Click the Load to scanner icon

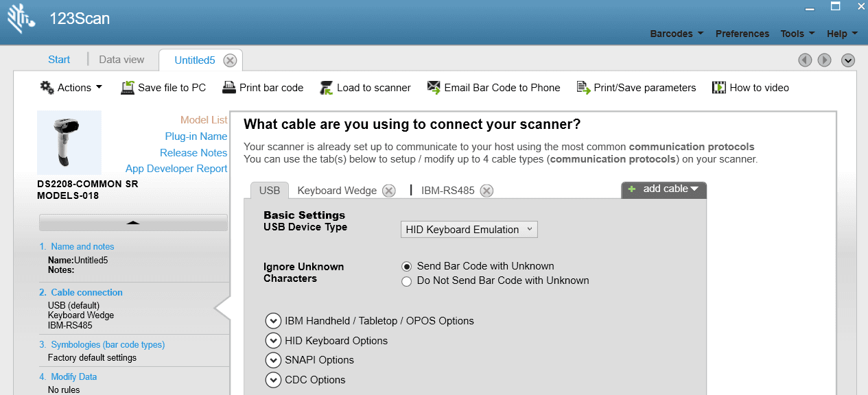point(326,88)
